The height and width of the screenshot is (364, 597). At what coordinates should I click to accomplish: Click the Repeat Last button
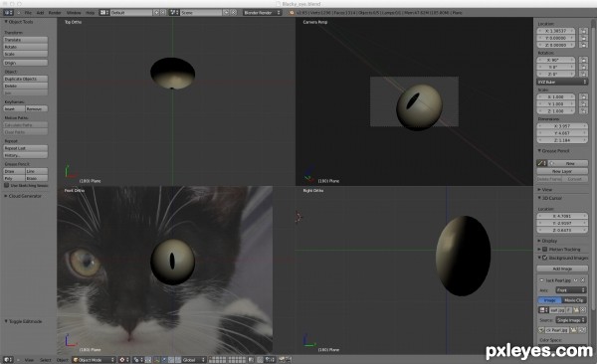click(x=26, y=148)
